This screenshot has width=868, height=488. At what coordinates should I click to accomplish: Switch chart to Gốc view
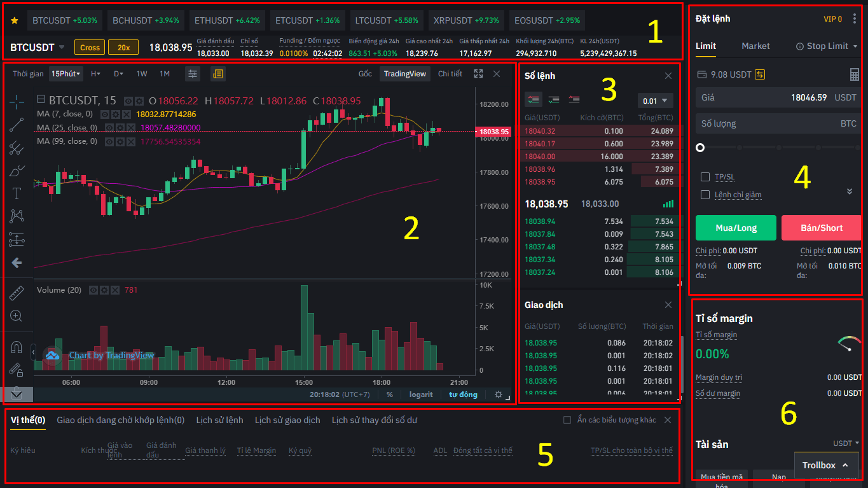coord(365,74)
